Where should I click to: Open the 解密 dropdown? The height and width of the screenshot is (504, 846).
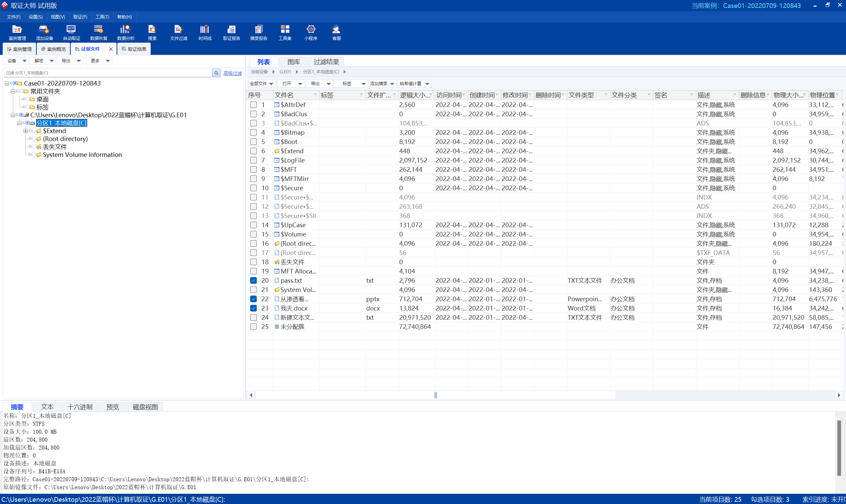coord(44,61)
